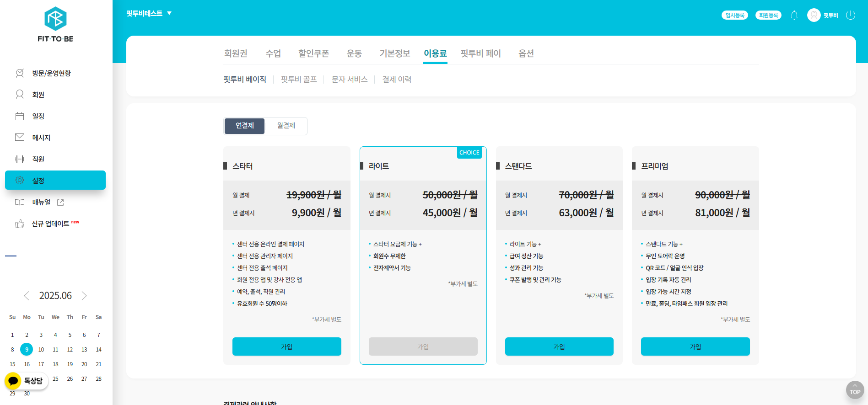The image size is (868, 405).
Task: Click 가입 under 스탠다드 plan
Action: (559, 346)
